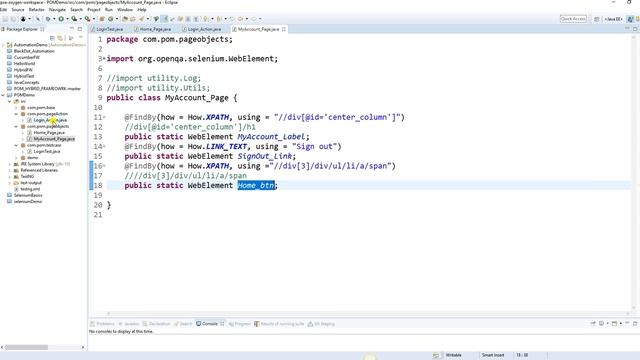640x360 pixels.
Task: Expand the com.pom.base package
Action: (16, 108)
